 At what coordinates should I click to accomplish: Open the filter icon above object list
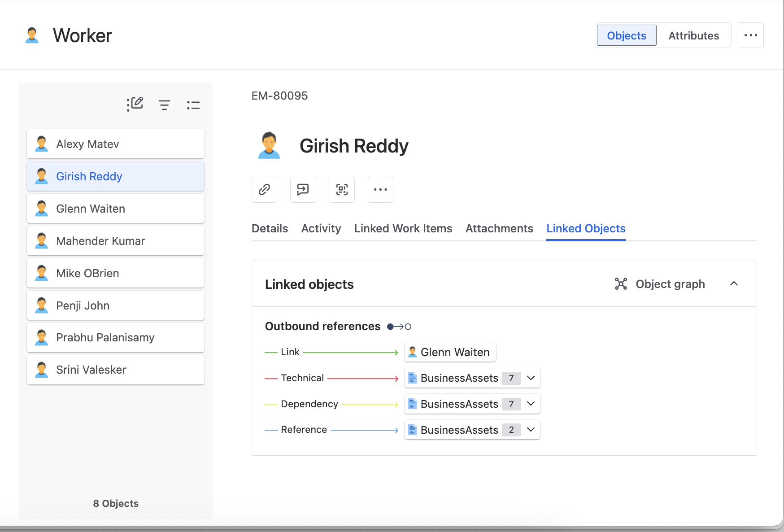(x=164, y=105)
